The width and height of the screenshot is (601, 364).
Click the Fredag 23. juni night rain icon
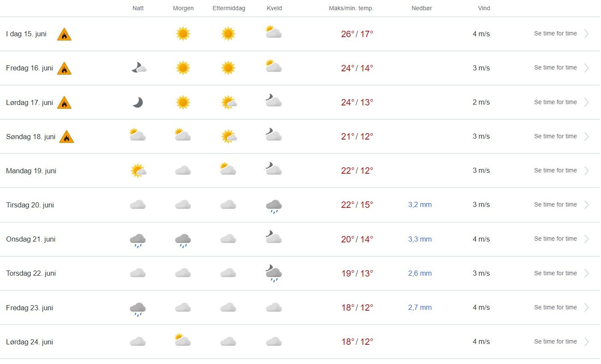click(x=137, y=309)
